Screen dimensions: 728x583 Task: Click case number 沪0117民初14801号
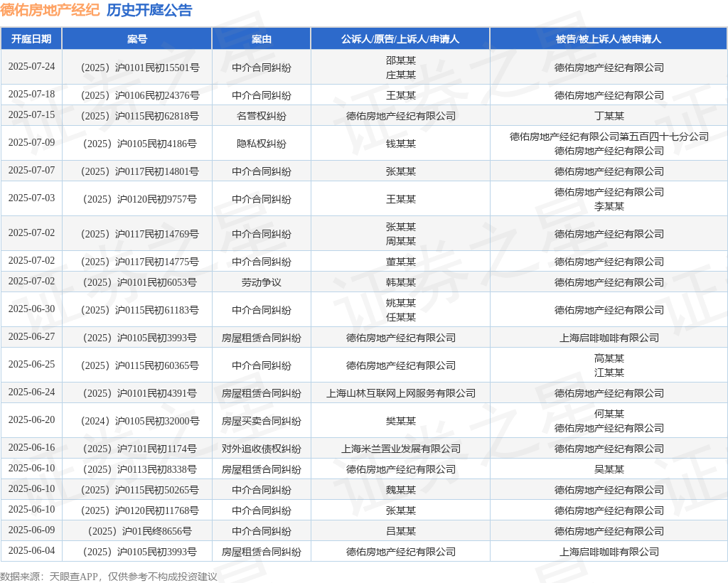coord(140,172)
